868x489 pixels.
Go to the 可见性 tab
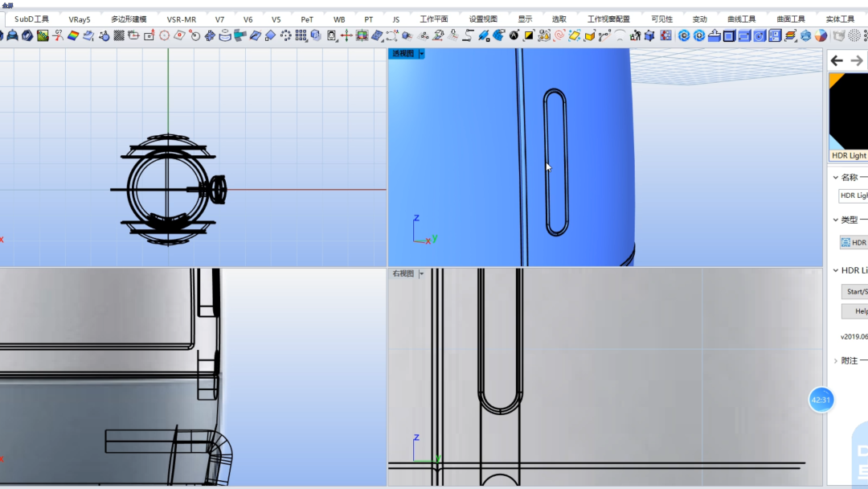click(x=661, y=18)
